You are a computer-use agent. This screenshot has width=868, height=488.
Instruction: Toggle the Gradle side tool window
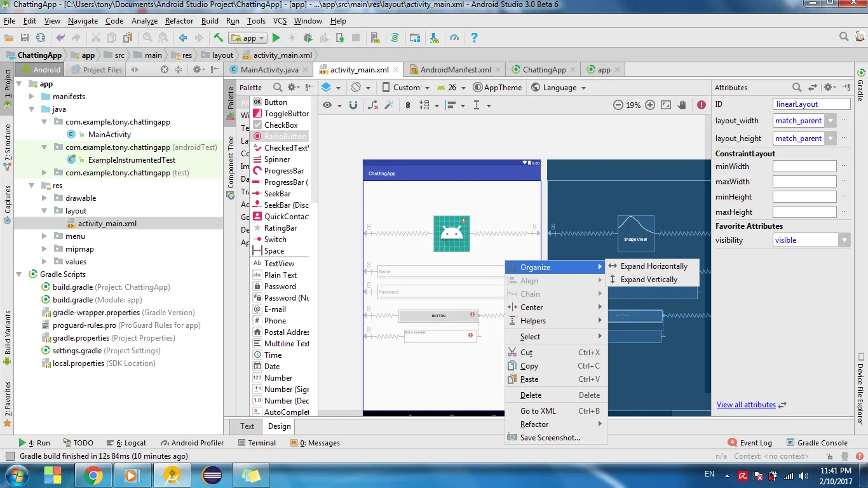pyautogui.click(x=861, y=85)
